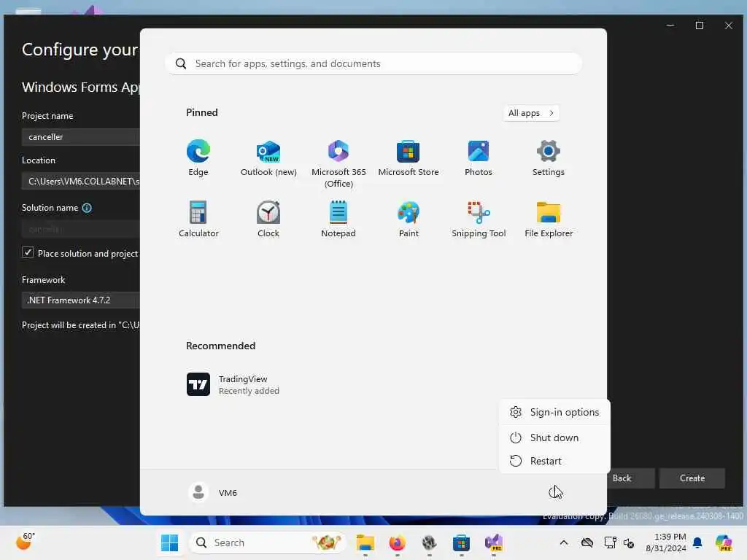Toggle Place solution and project checkbox
This screenshot has height=560, width=747.
click(x=28, y=253)
